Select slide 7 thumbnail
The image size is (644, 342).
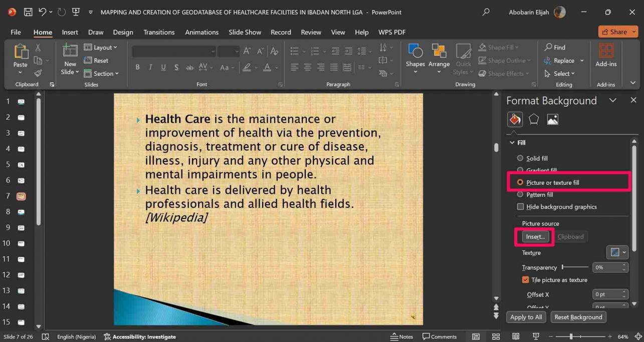coord(21,196)
